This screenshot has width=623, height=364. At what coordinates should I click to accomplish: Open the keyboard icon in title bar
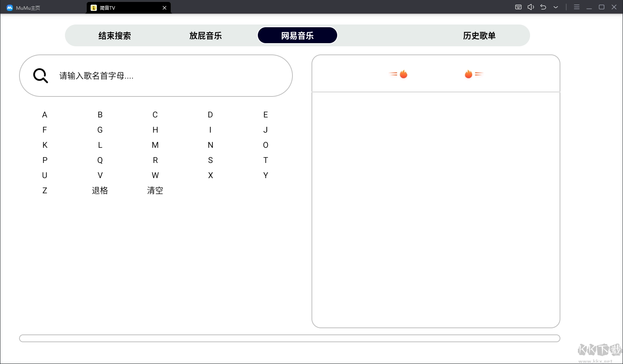518,7
